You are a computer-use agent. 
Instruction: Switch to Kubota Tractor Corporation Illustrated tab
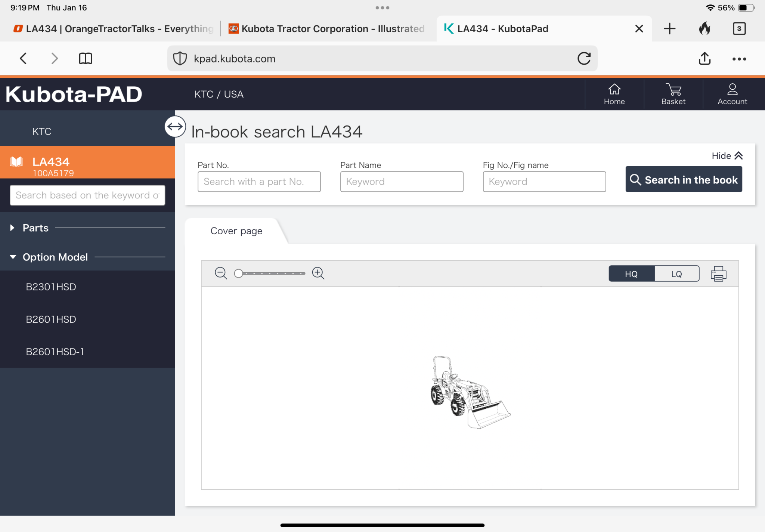point(326,29)
